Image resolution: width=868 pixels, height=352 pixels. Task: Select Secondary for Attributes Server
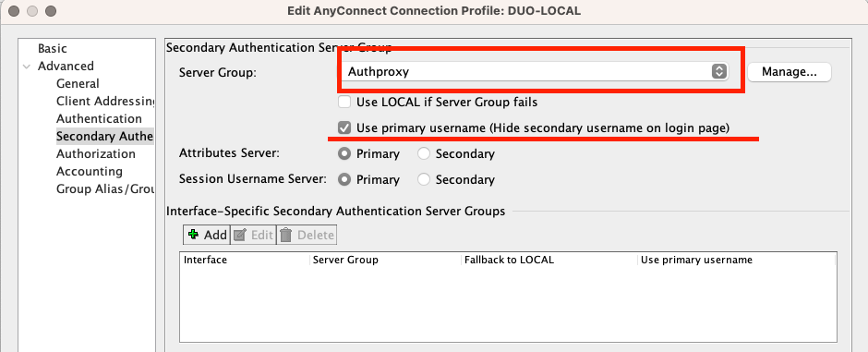coord(424,154)
